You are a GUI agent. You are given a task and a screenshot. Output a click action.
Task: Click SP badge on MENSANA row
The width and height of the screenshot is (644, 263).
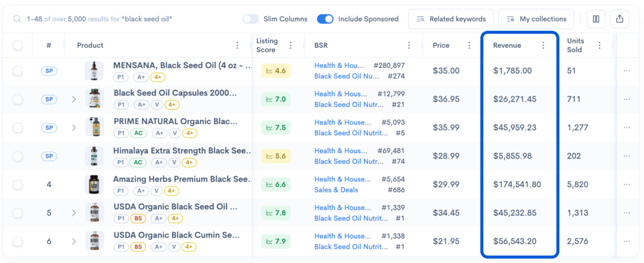[49, 70]
